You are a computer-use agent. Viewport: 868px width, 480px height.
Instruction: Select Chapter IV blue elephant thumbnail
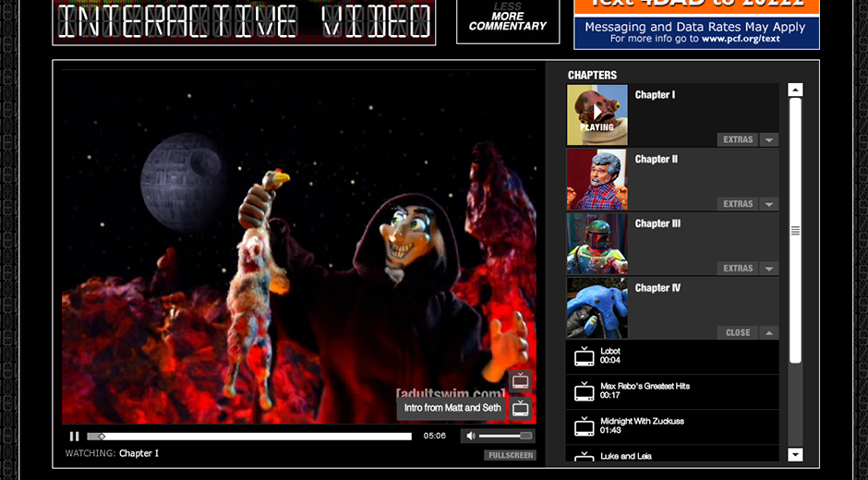(x=597, y=307)
